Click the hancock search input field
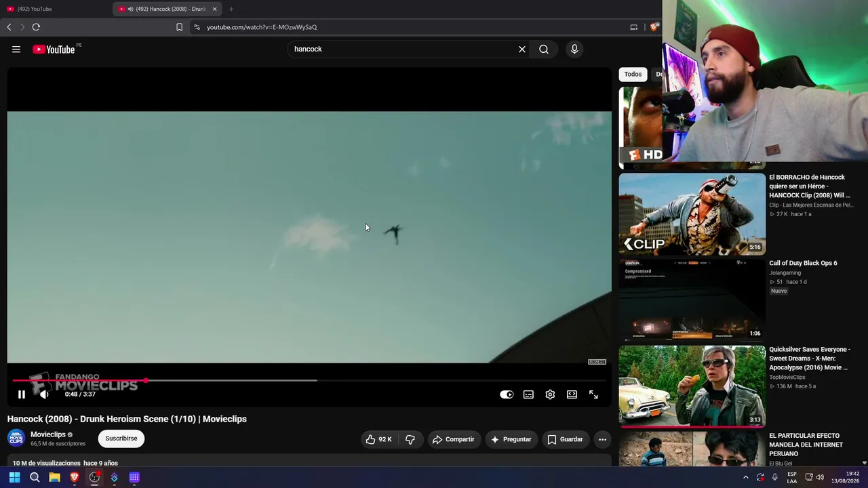 [404, 49]
